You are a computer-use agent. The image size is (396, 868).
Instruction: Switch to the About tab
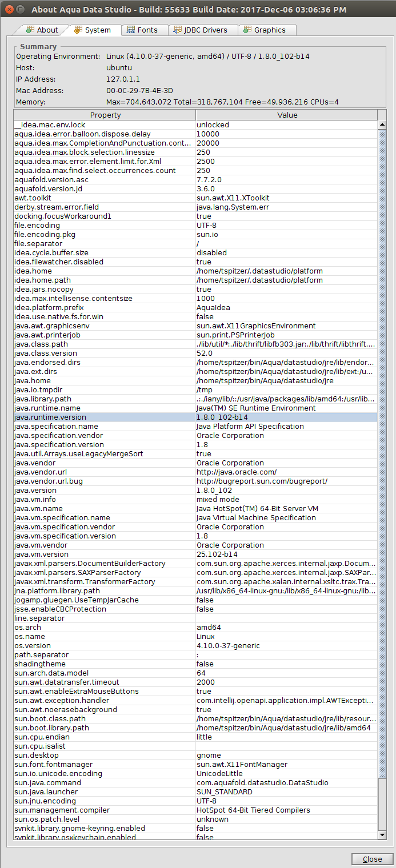click(x=42, y=30)
